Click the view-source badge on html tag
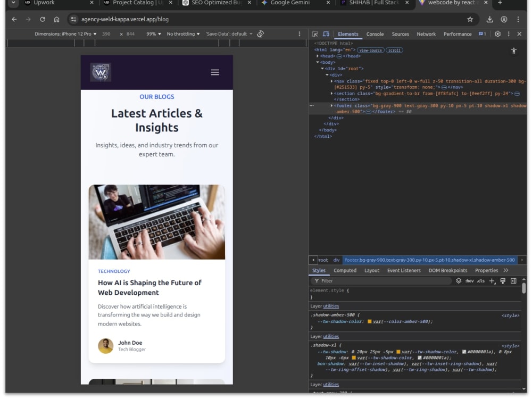 [x=370, y=50]
